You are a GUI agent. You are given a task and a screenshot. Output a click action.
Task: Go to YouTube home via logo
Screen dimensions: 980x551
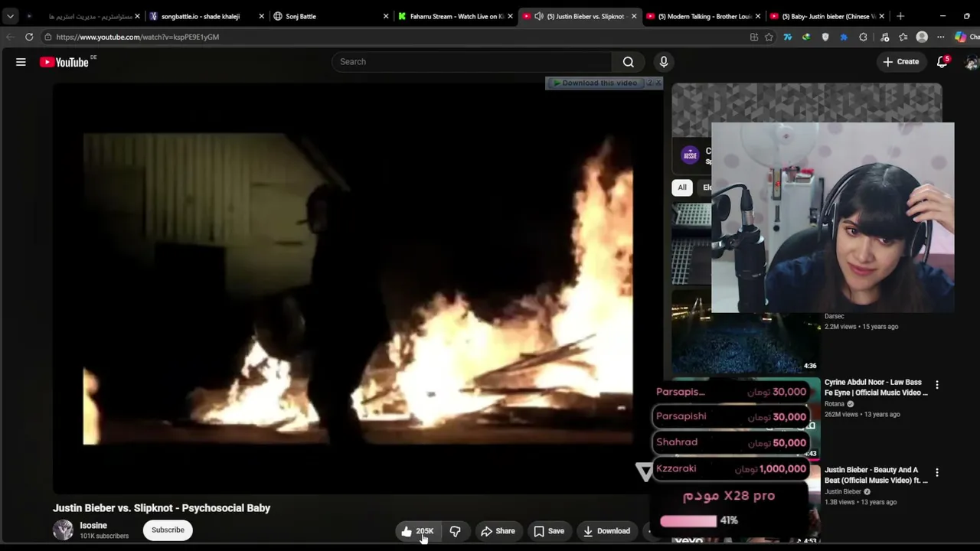pyautogui.click(x=66, y=62)
